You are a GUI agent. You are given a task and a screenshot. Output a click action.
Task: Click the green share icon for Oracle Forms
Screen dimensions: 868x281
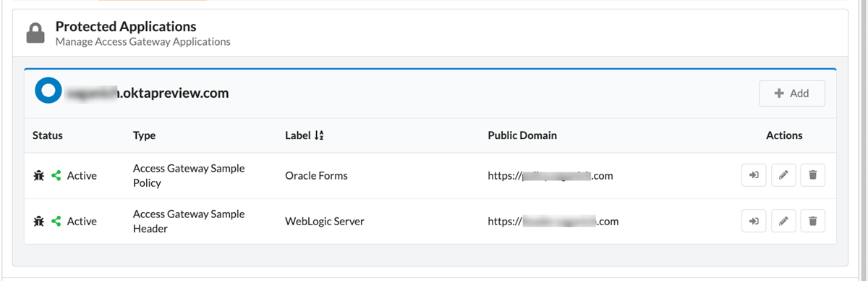56,175
